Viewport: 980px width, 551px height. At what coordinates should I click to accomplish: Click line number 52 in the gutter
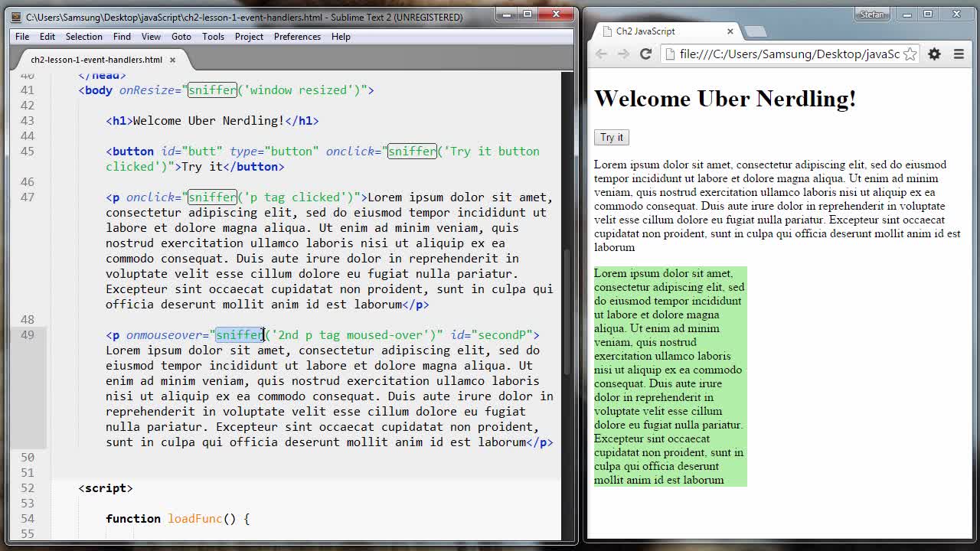click(28, 487)
